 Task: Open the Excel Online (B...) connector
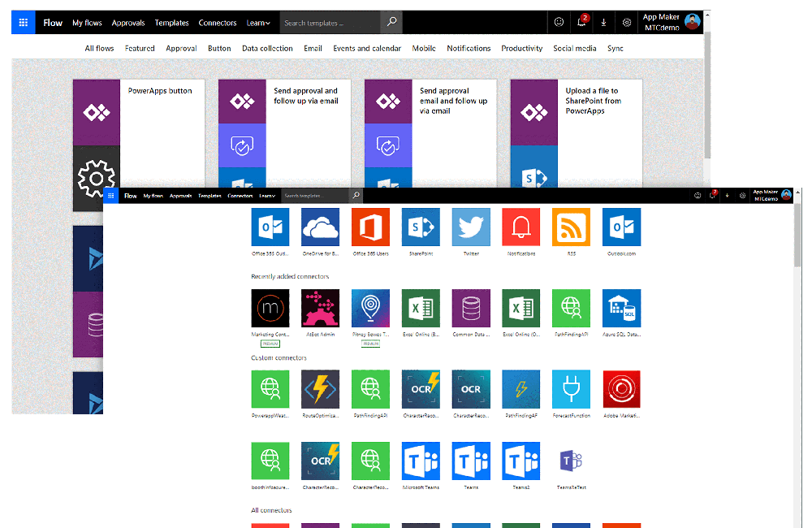click(x=421, y=309)
